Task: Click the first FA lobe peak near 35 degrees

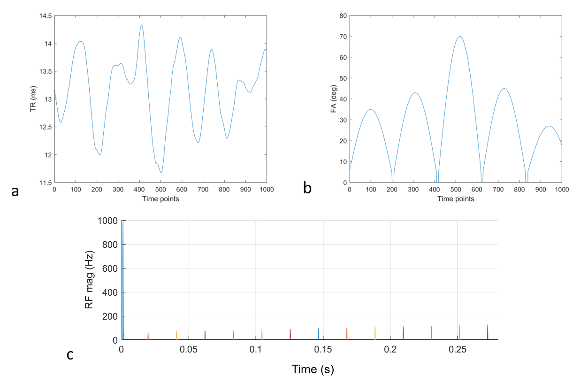Action: [x=371, y=109]
